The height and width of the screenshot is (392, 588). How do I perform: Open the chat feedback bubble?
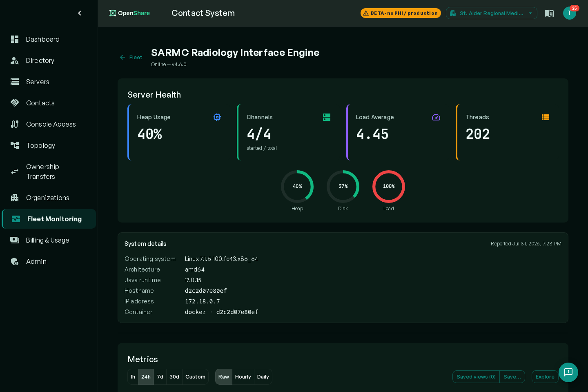pos(568,372)
